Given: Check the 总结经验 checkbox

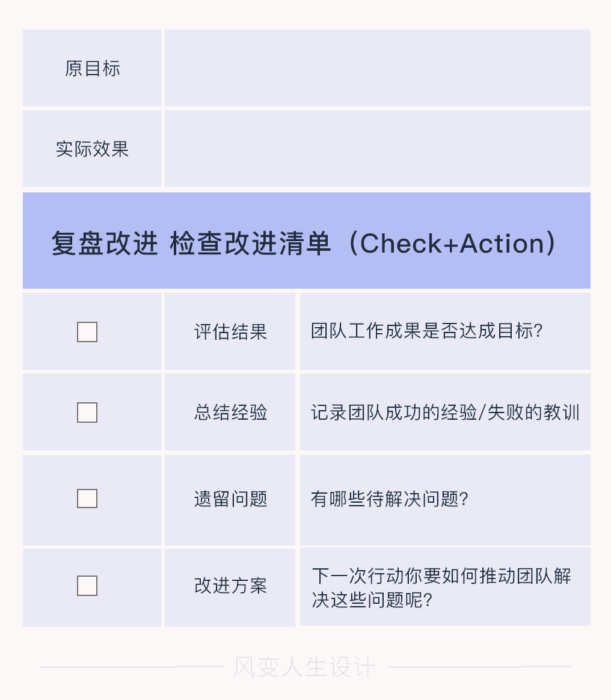Looking at the screenshot, I should [87, 413].
